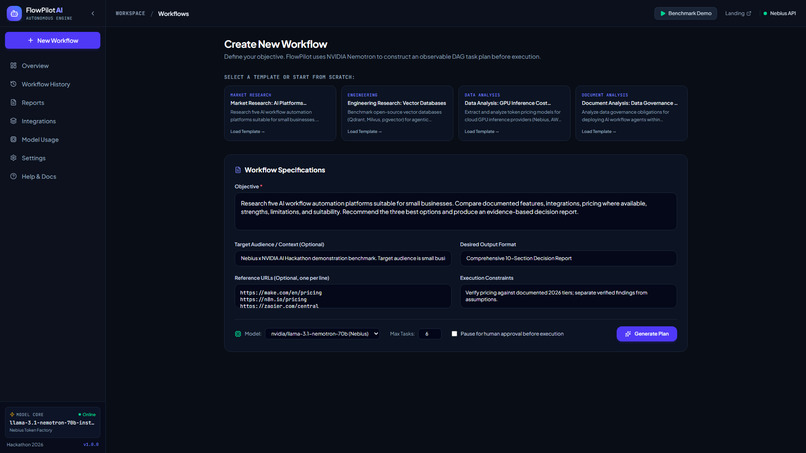The width and height of the screenshot is (806, 453).
Task: Click the Create New Workflow heading
Action: [x=276, y=44]
